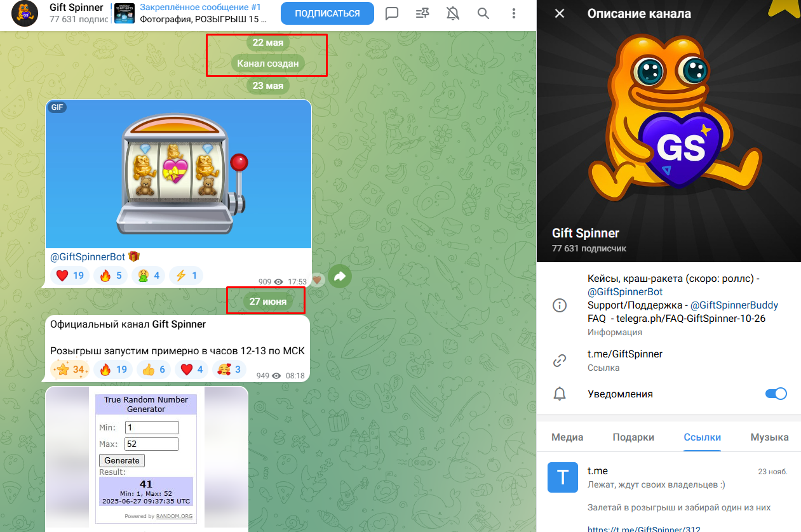Click the heart reaction with 19
This screenshot has height=532, width=801.
pos(70,276)
